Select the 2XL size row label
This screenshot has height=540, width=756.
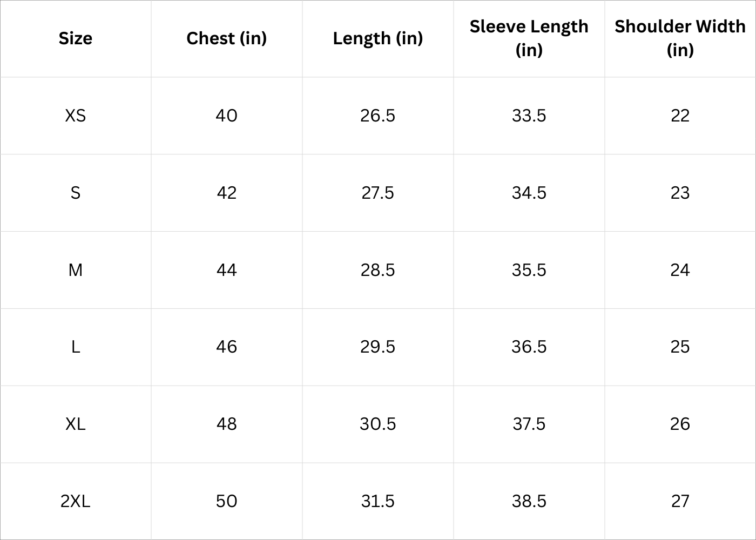point(76,501)
